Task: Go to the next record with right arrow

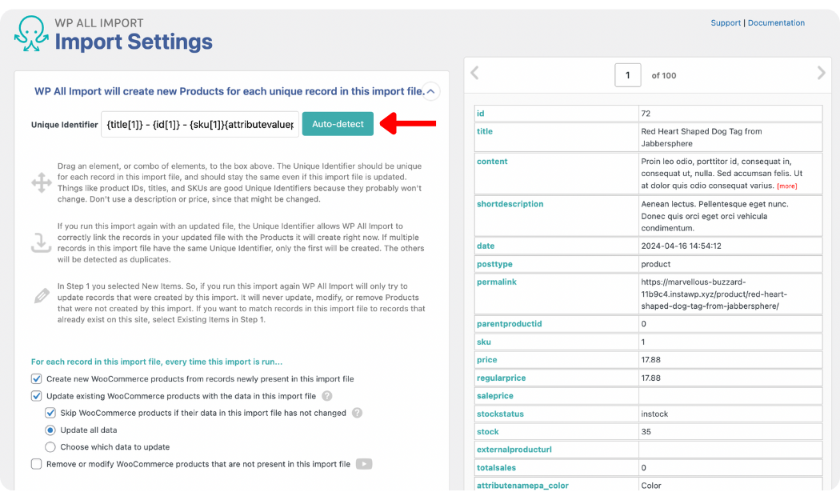Action: click(x=821, y=74)
